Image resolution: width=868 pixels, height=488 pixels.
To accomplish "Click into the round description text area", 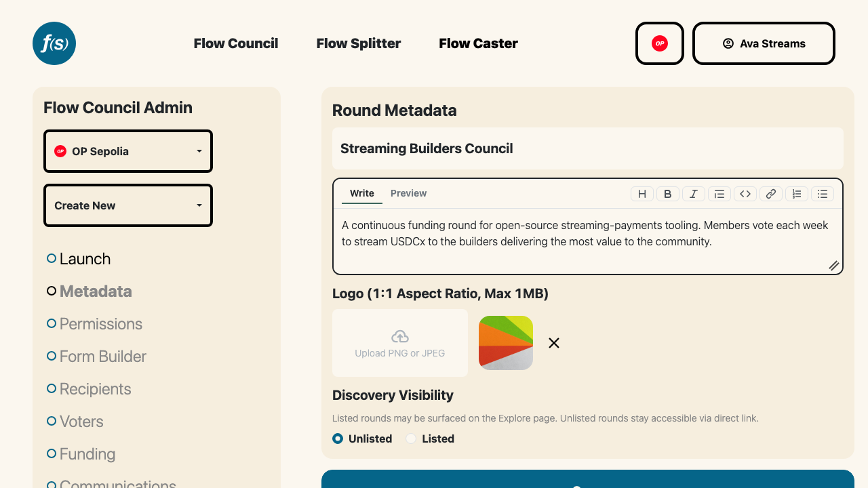I will pyautogui.click(x=588, y=243).
